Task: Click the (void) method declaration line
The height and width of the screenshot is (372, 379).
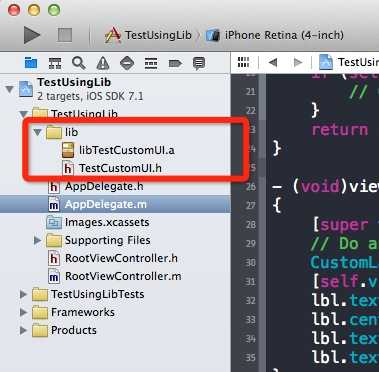Action: pyautogui.click(x=325, y=186)
